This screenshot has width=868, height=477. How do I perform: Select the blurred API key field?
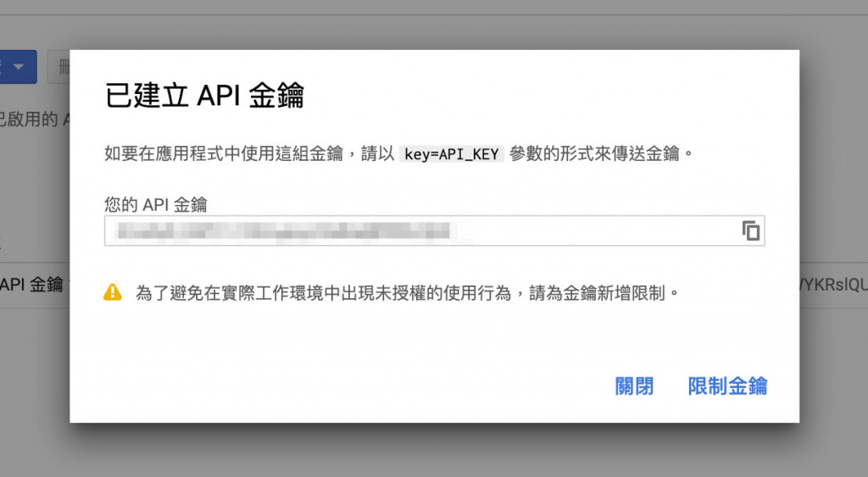[x=434, y=230]
